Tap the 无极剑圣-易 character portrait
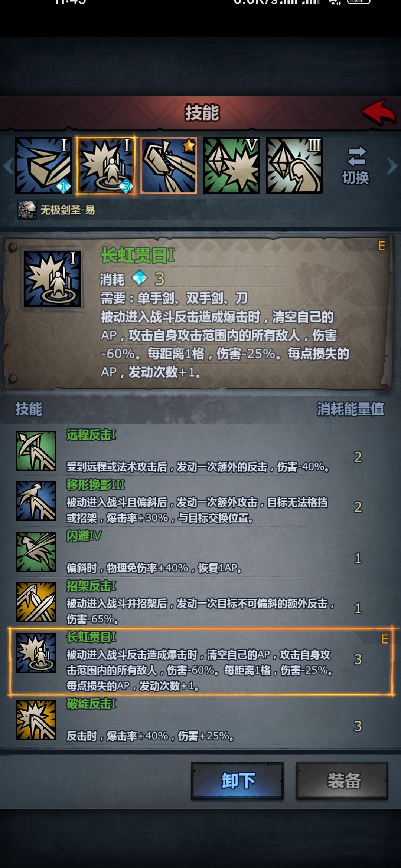The image size is (401, 868). 27,210
